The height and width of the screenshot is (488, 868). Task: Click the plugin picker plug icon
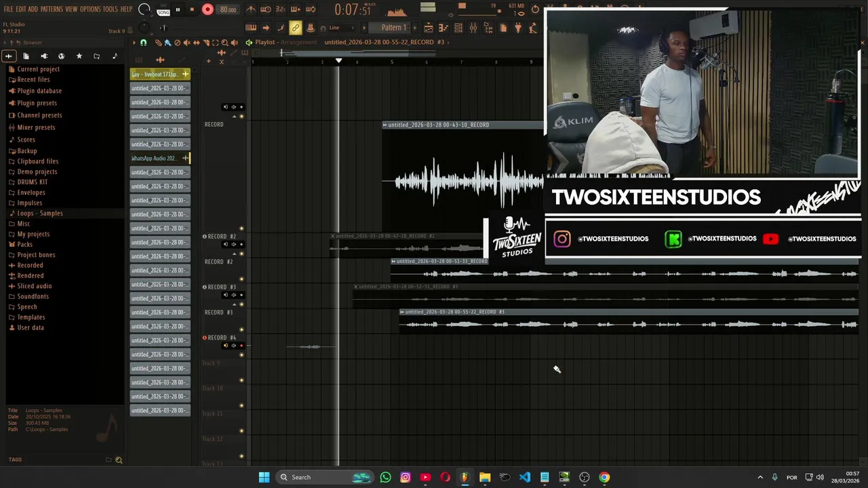tap(518, 28)
